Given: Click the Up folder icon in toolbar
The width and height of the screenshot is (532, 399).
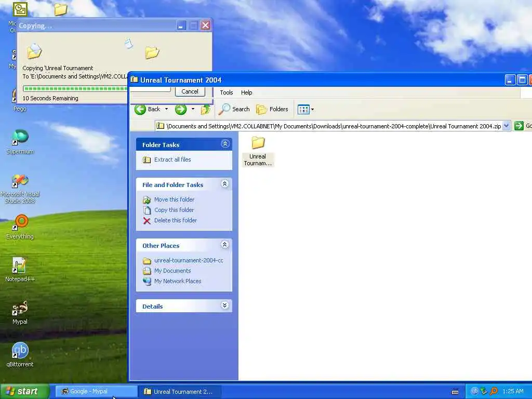Looking at the screenshot, I should coord(205,109).
